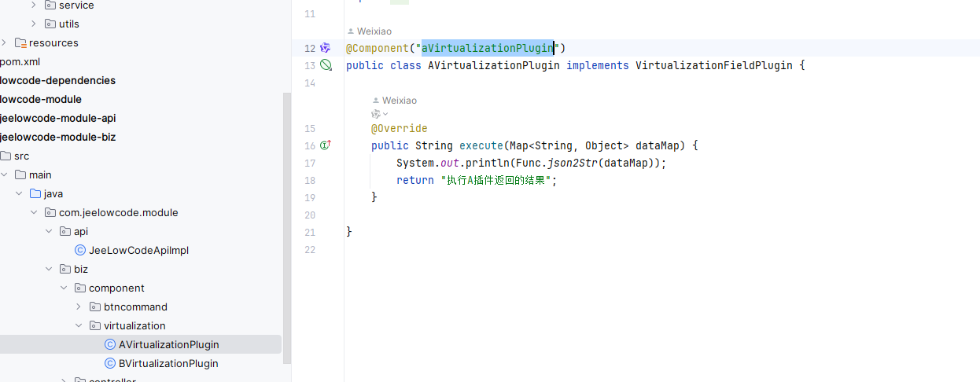Click the AI inlay icon above @Override

[x=376, y=114]
